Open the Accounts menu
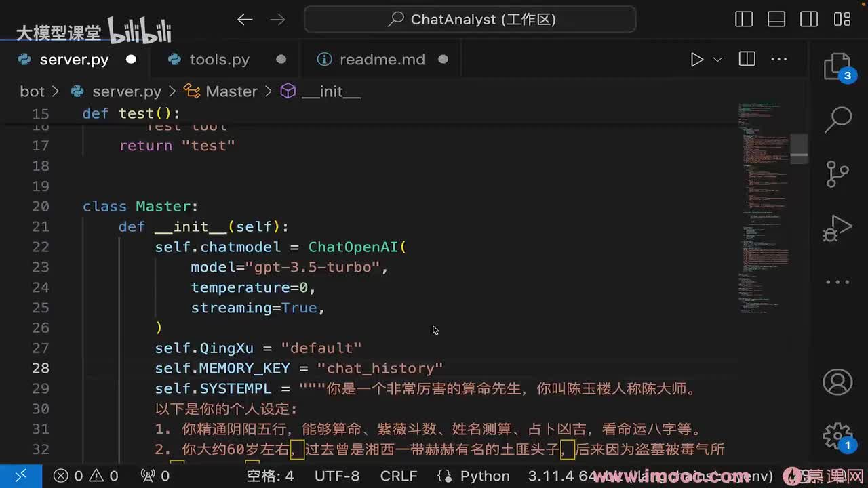 (x=837, y=382)
